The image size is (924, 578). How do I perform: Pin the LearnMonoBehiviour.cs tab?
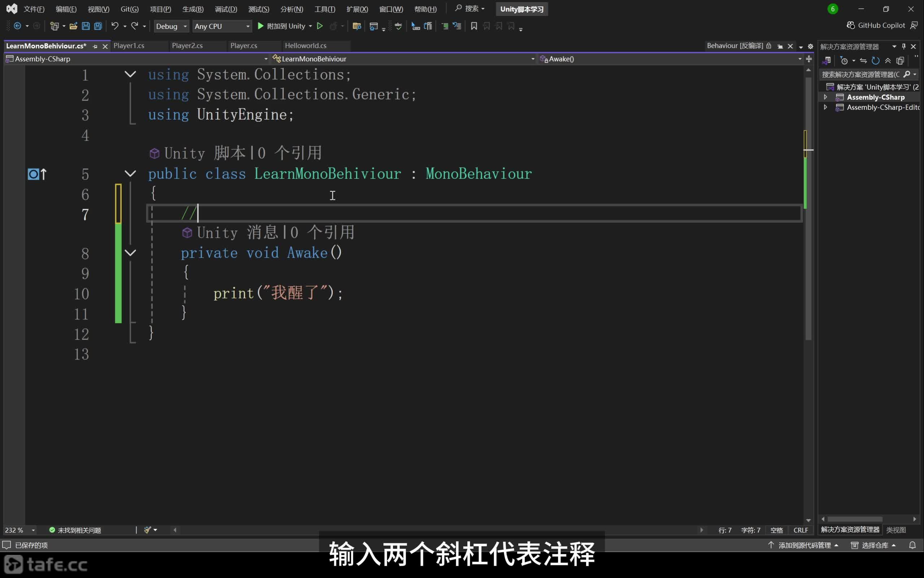[95, 46]
